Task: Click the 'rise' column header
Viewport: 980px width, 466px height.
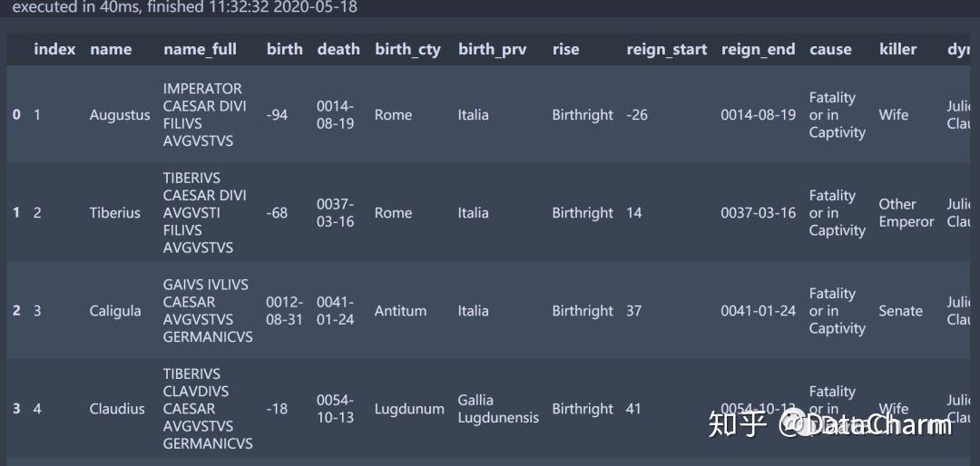Action: (565, 49)
